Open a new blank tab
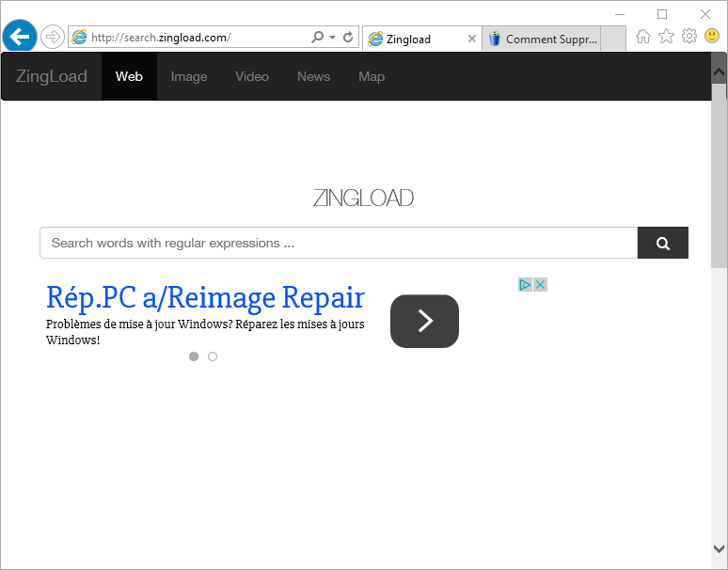The width and height of the screenshot is (728, 570). click(613, 39)
